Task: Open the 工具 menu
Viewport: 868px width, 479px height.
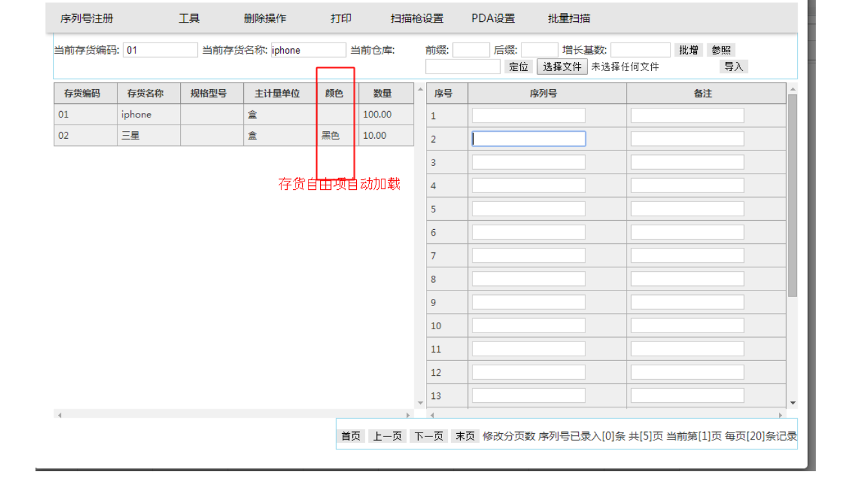Action: click(x=189, y=19)
